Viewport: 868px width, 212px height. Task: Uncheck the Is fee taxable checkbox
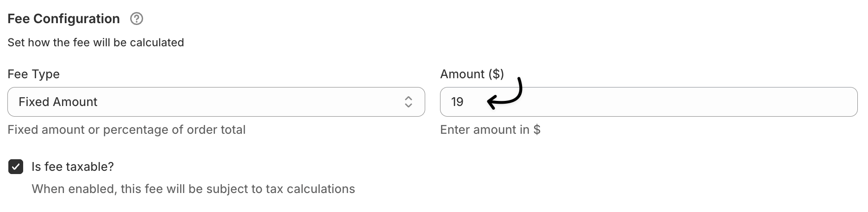click(x=16, y=167)
